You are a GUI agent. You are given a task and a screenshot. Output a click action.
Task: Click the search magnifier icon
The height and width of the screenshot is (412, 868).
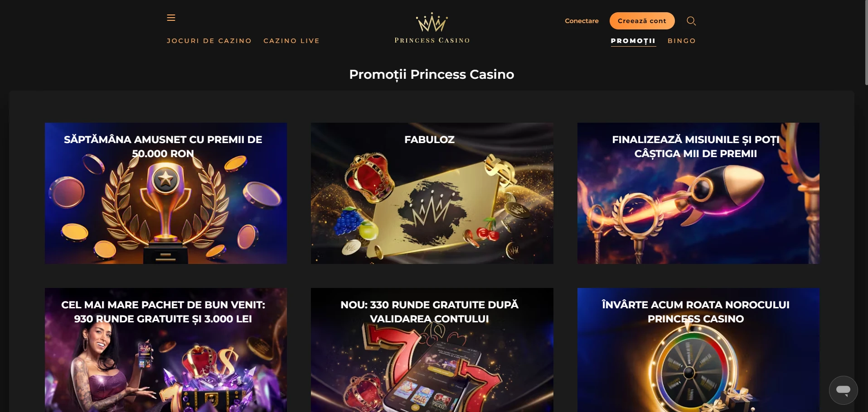pos(691,21)
